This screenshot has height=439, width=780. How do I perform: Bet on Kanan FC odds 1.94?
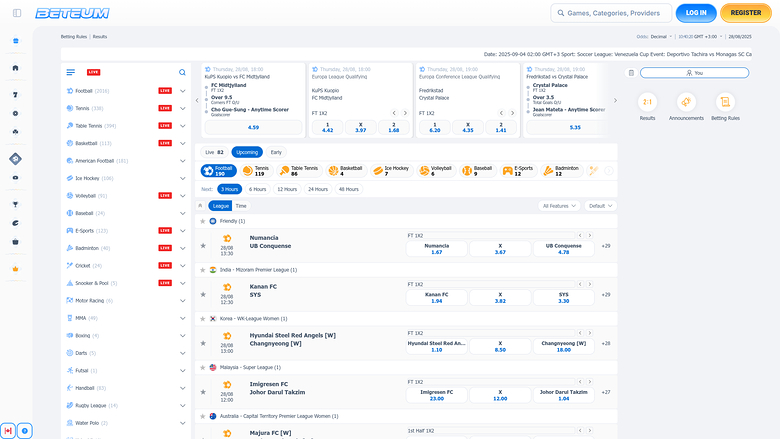pos(436,298)
